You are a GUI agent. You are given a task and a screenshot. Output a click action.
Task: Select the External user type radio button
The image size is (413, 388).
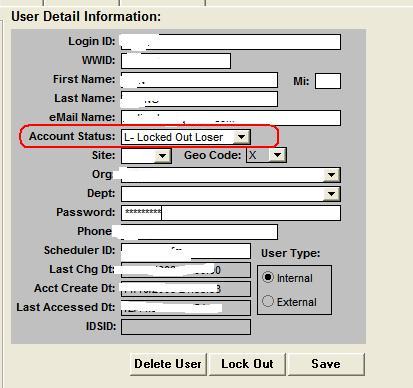pyautogui.click(x=268, y=301)
